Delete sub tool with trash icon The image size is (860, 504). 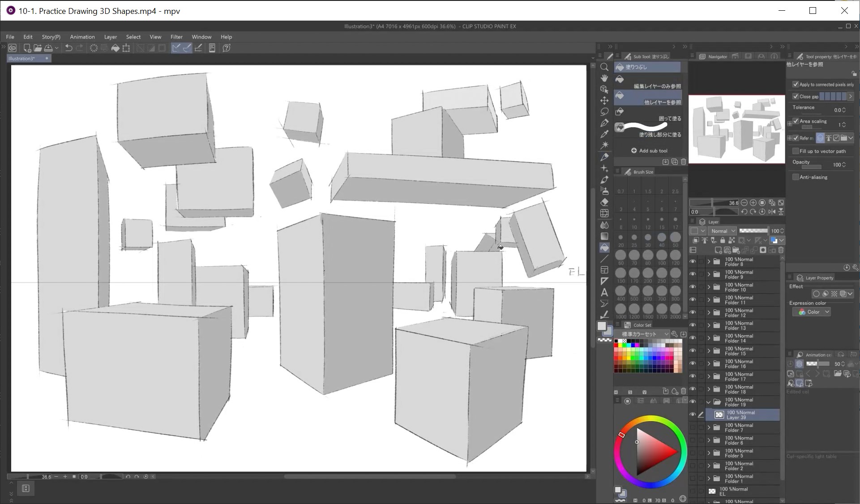tap(683, 162)
